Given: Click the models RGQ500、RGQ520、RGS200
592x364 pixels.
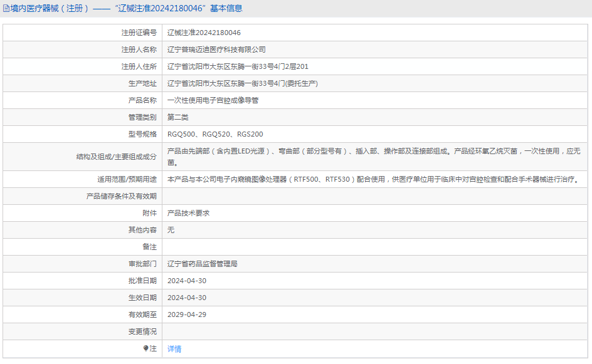Looking at the screenshot, I should pos(215,134).
